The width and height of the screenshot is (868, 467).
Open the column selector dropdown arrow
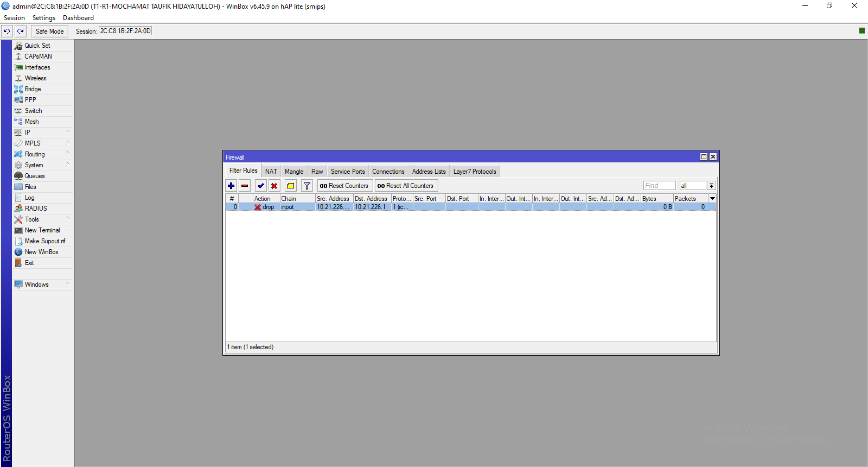point(713,199)
